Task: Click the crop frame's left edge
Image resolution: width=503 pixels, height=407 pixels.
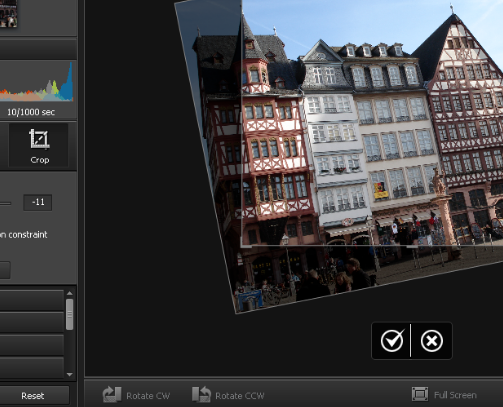Action: 241,123
